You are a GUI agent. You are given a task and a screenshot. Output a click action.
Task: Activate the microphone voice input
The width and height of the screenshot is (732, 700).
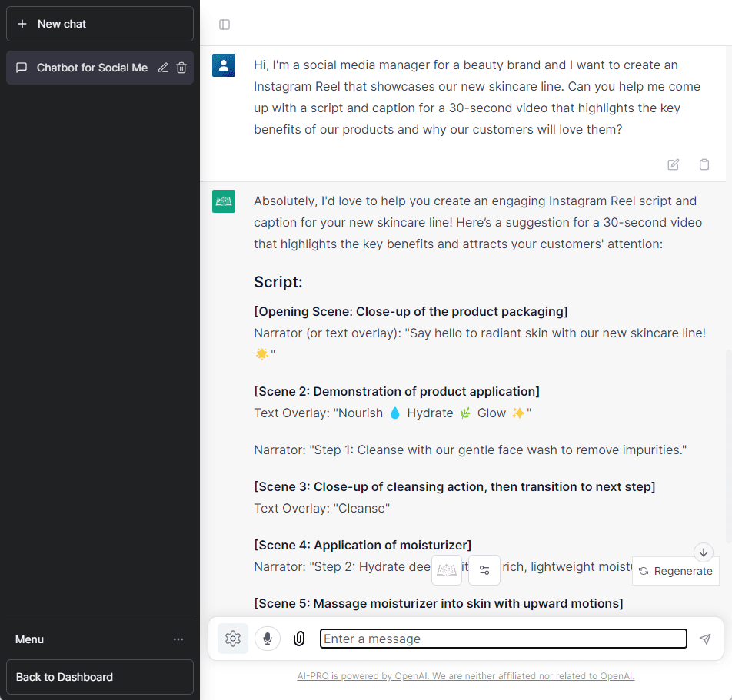point(268,639)
